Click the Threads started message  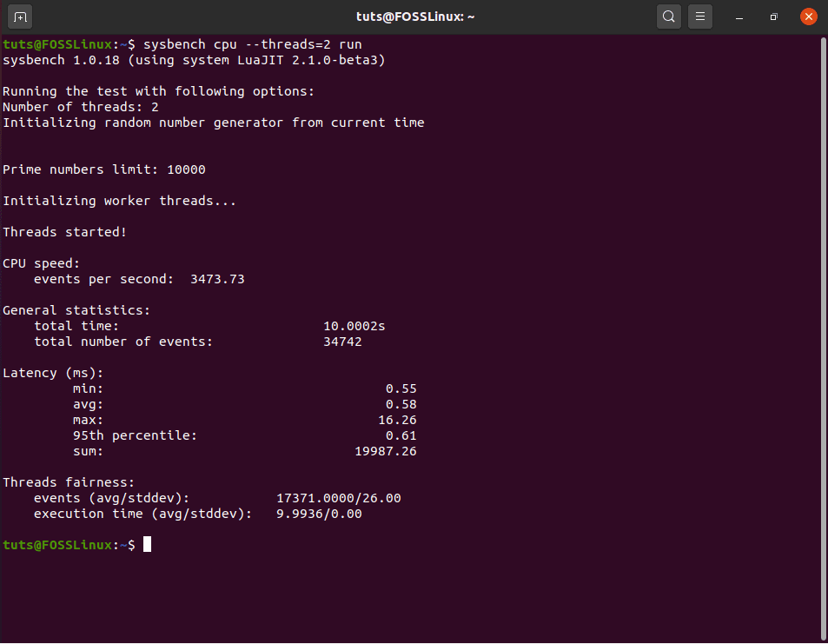pos(64,231)
